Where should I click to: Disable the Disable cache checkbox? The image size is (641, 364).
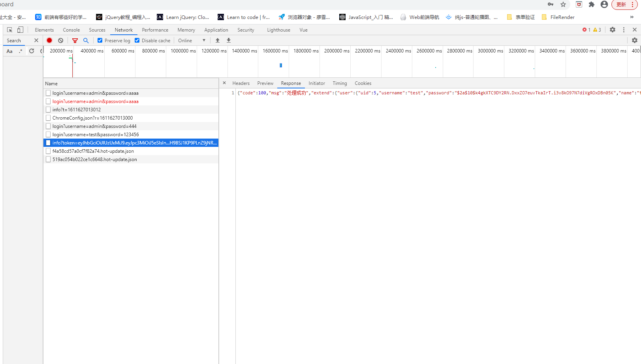[137, 40]
